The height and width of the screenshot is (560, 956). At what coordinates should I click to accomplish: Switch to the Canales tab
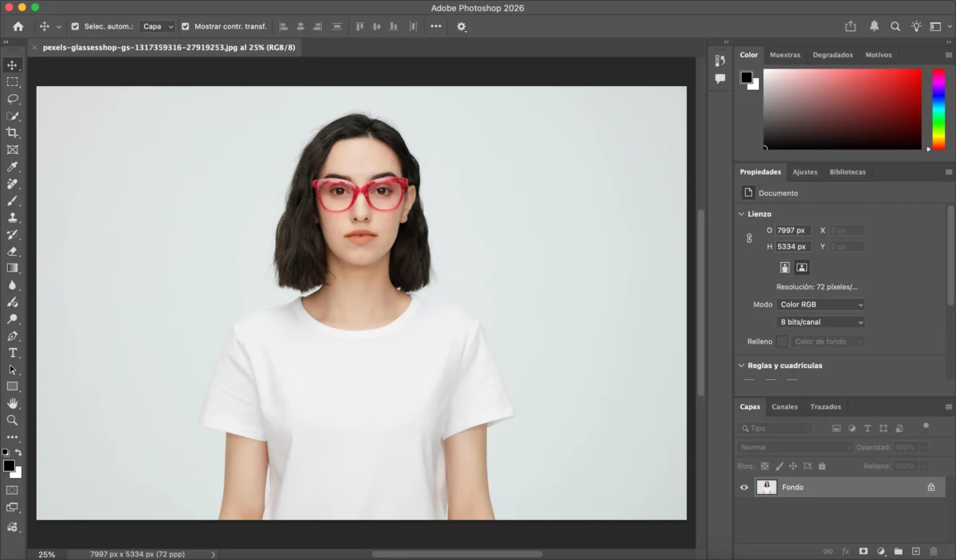pos(785,406)
